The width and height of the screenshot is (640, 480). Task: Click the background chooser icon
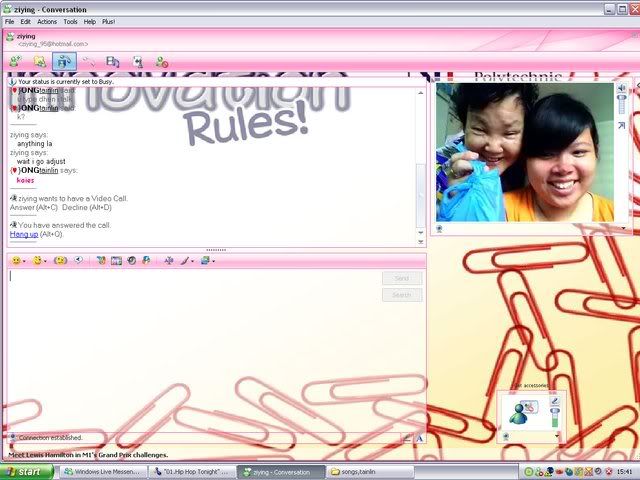pos(205,260)
